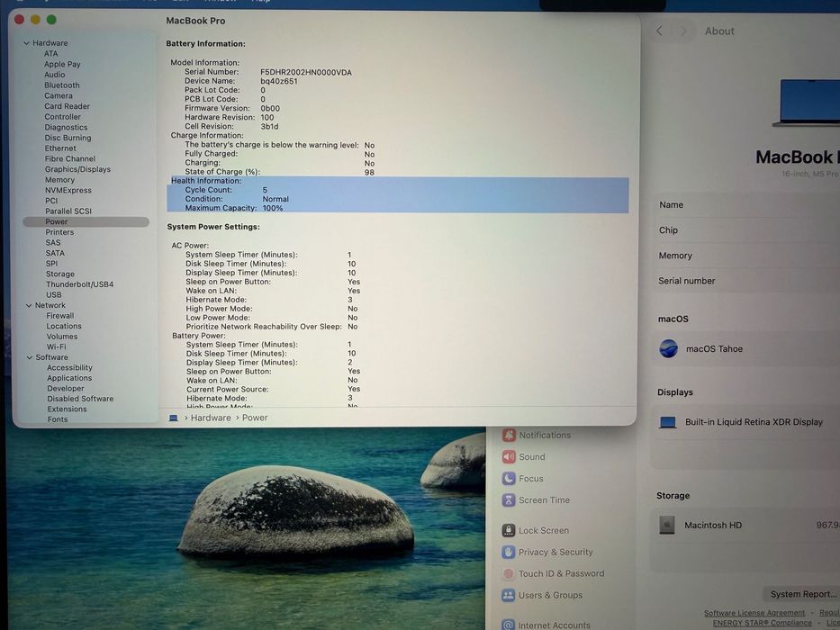Select Bluetooth in the Hardware list
Screen dimensions: 840x630
(x=61, y=85)
